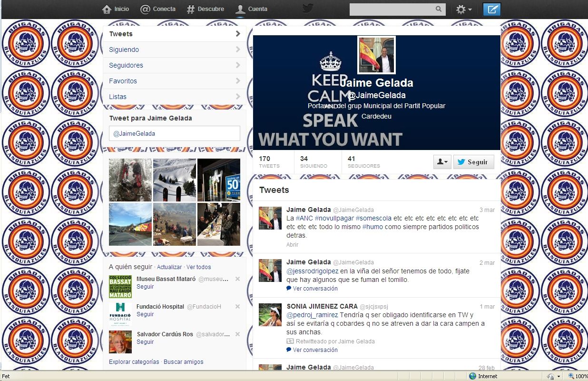Image resolution: width=588 pixels, height=381 pixels.
Task: Open Salvador Cardús Ros avatar
Action: pos(120,342)
